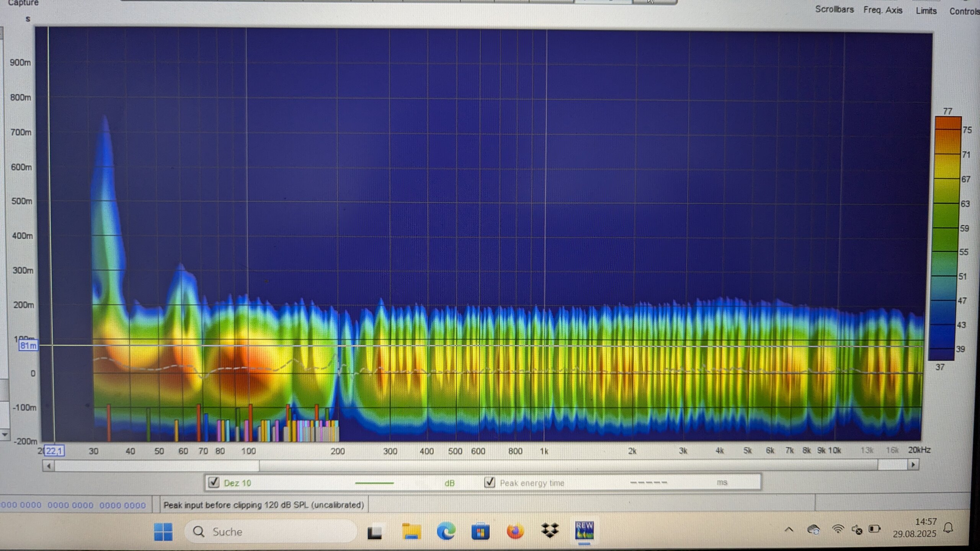Click the Wi-Fi system tray icon
The height and width of the screenshot is (551, 980).
pos(838,529)
